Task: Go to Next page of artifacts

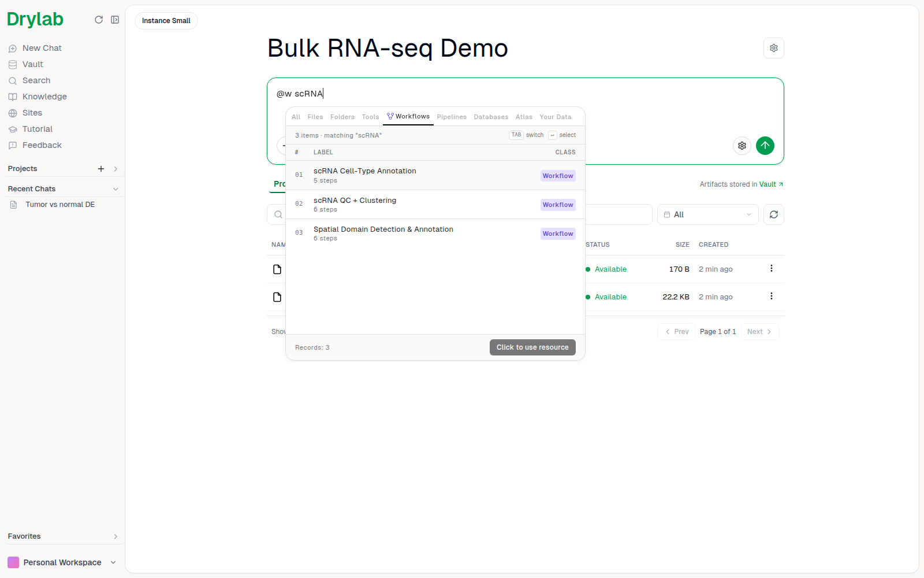Action: click(759, 332)
